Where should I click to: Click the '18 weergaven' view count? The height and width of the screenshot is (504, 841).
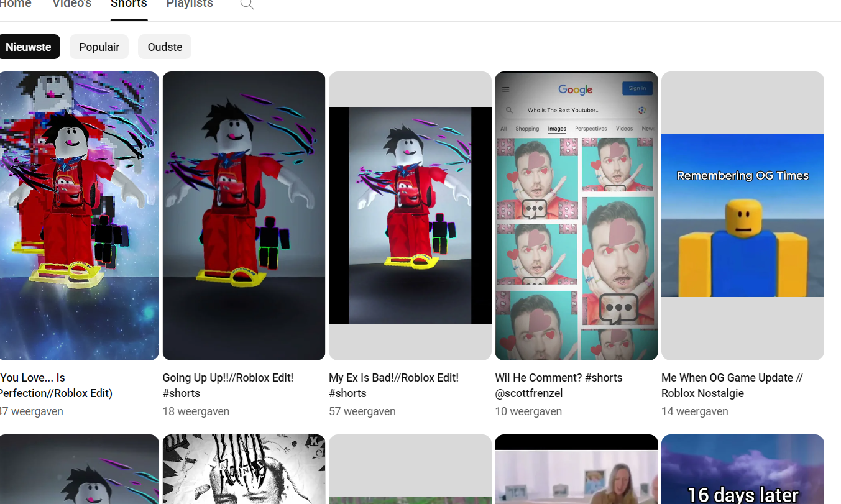point(196,411)
